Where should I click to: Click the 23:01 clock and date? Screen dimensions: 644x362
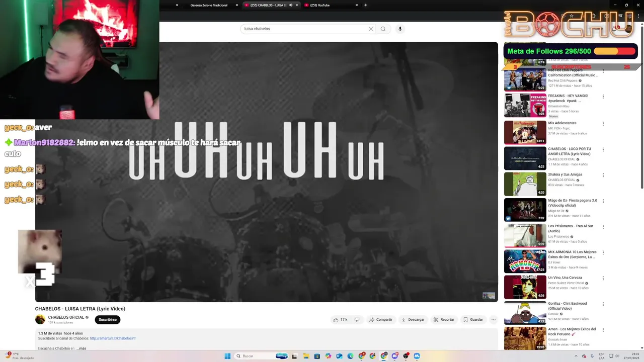click(631, 356)
